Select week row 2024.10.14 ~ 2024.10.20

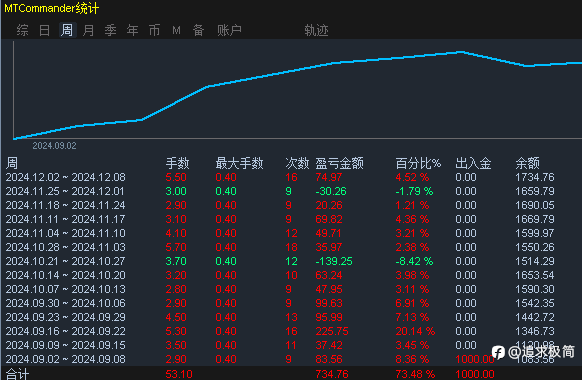tap(280, 275)
